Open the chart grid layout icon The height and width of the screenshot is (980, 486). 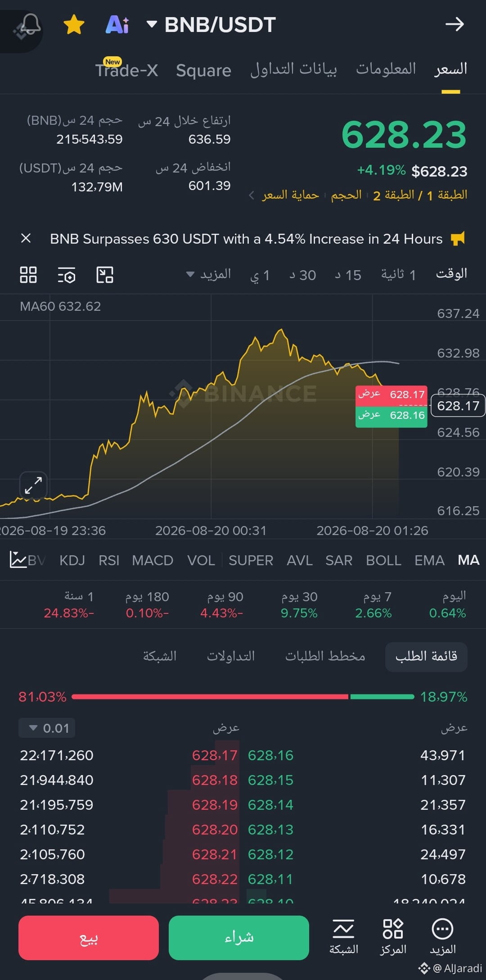[28, 274]
